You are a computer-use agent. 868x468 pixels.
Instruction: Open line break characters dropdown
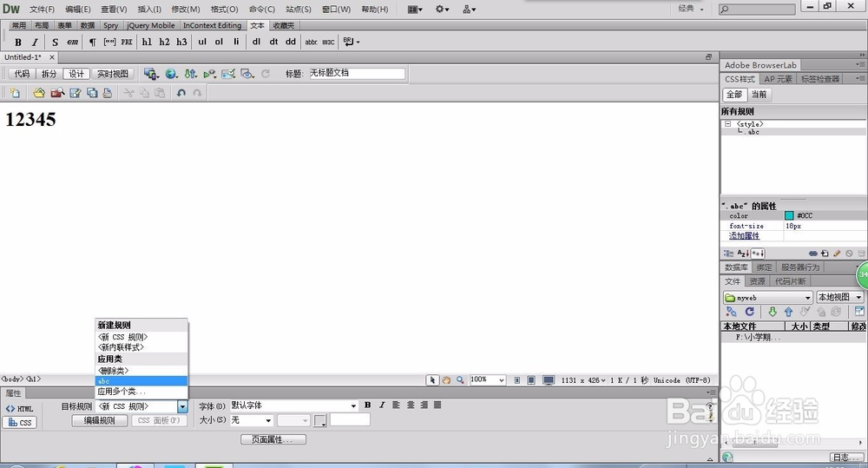(351, 42)
